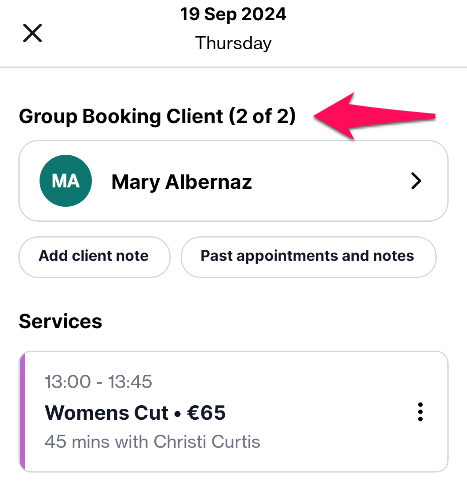View past appointments and notes

(x=308, y=256)
